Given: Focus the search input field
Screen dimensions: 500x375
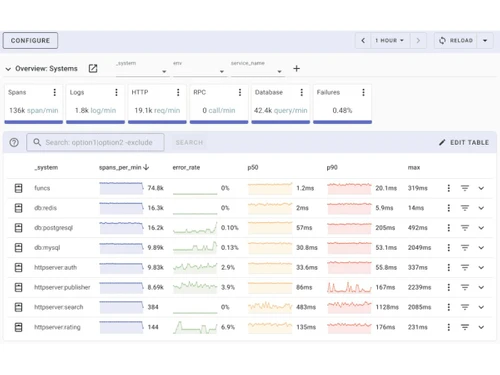Looking at the screenshot, I should pos(95,143).
